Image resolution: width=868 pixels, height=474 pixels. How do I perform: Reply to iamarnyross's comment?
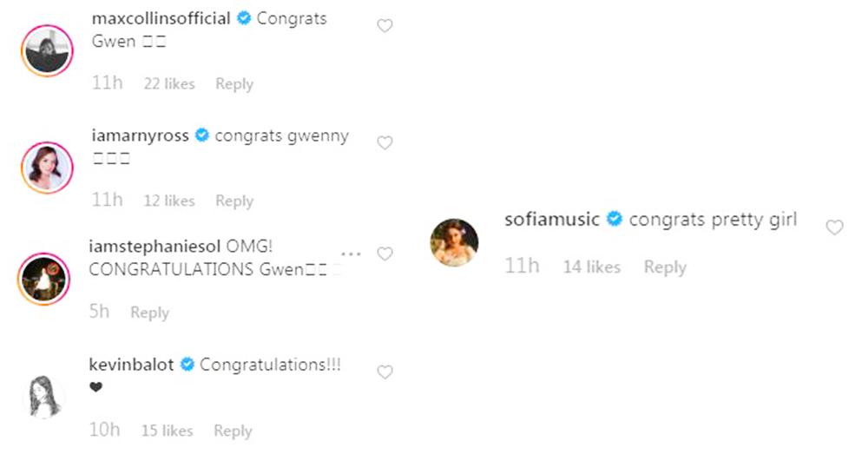(234, 201)
